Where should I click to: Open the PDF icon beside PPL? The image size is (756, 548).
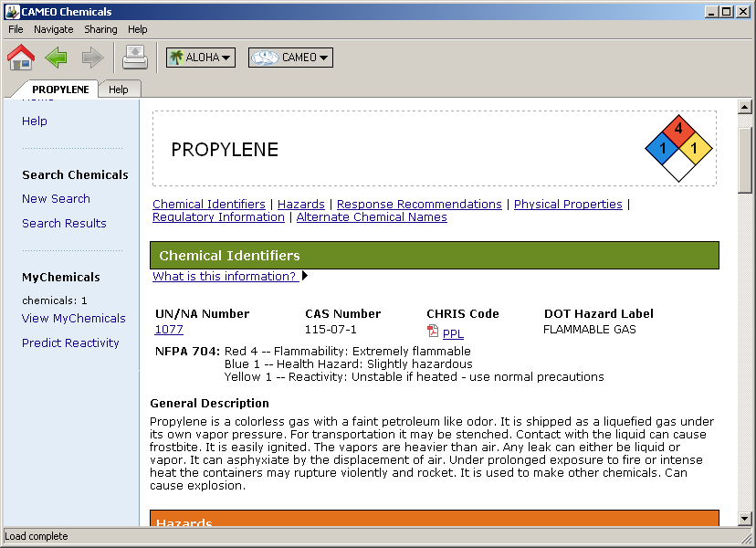[x=433, y=331]
